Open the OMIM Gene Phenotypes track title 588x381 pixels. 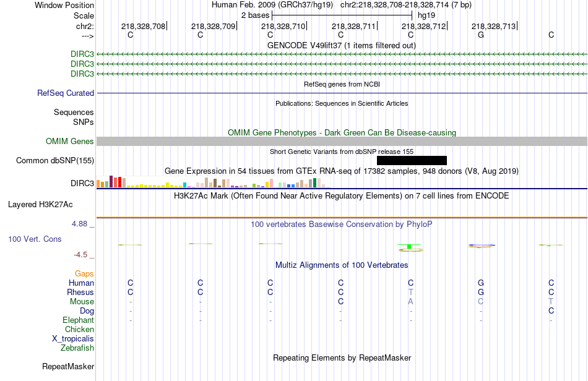point(342,132)
